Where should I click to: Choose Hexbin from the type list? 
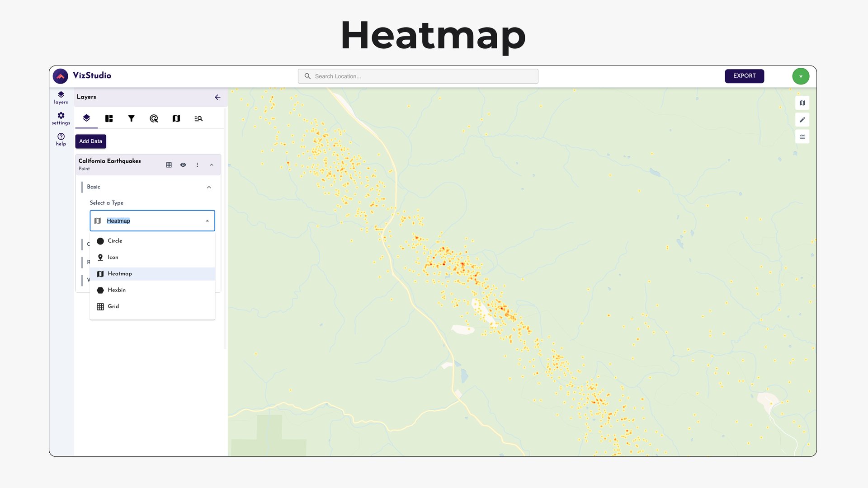coord(117,290)
